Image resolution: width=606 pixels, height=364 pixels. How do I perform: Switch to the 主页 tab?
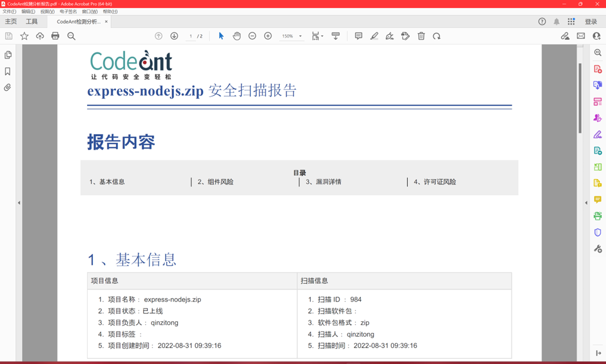(x=11, y=22)
